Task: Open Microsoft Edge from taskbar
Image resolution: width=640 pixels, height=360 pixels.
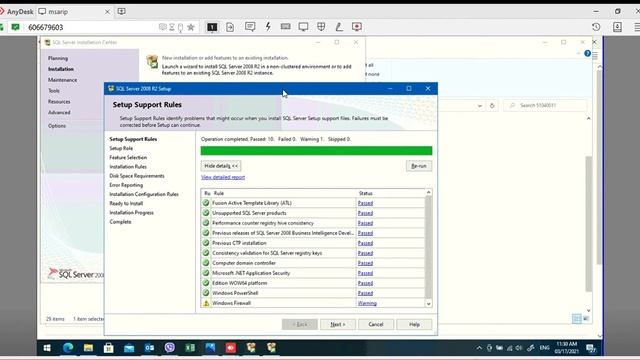Action: [68, 348]
